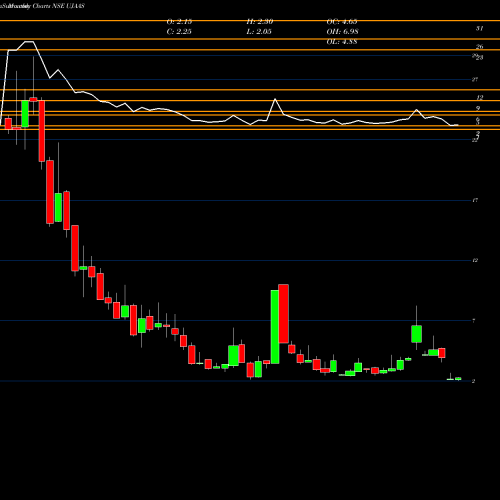Click the orange-scale axis label '31'
This screenshot has width=500, height=500.
[x=479, y=28]
